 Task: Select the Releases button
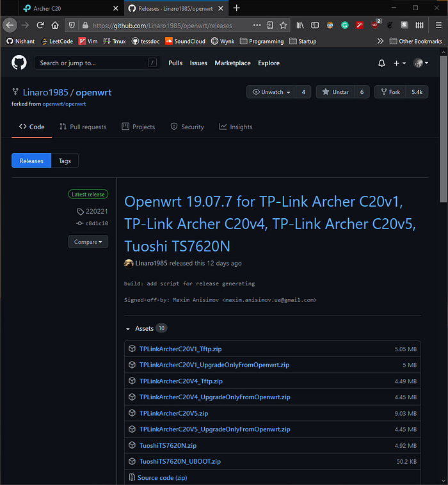tap(31, 161)
